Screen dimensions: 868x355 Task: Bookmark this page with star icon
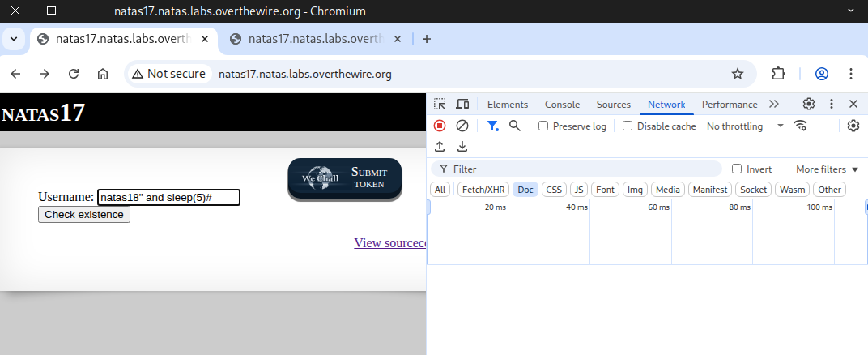click(x=737, y=74)
